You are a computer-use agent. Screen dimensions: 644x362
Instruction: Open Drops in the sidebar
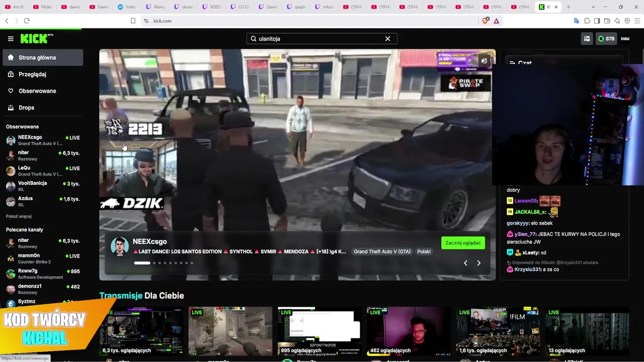(x=43, y=108)
